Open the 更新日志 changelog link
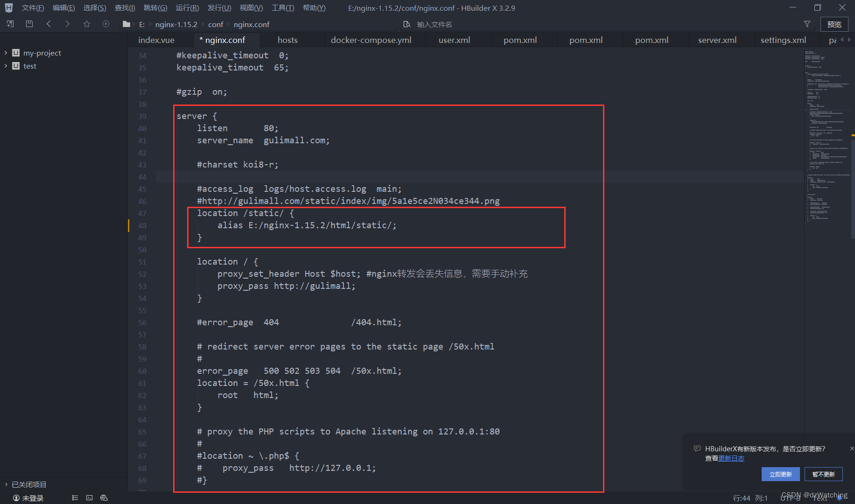This screenshot has width=855, height=504. tap(731, 458)
